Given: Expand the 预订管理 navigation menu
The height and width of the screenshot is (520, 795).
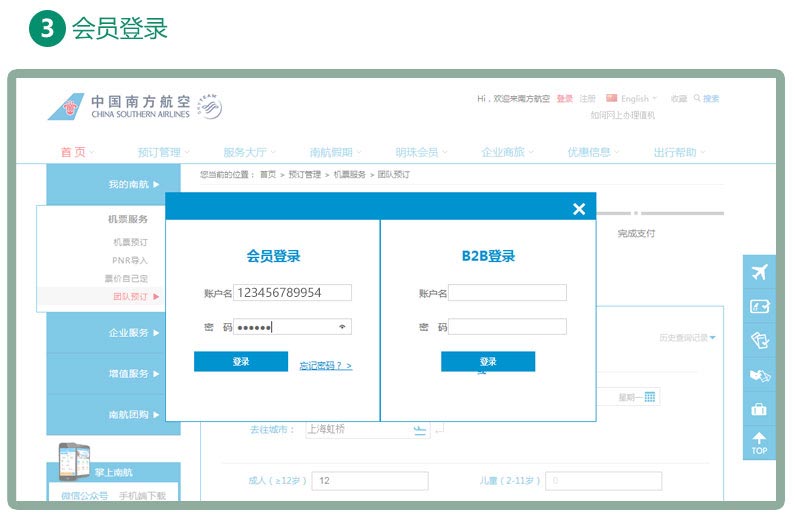Looking at the screenshot, I should [164, 153].
